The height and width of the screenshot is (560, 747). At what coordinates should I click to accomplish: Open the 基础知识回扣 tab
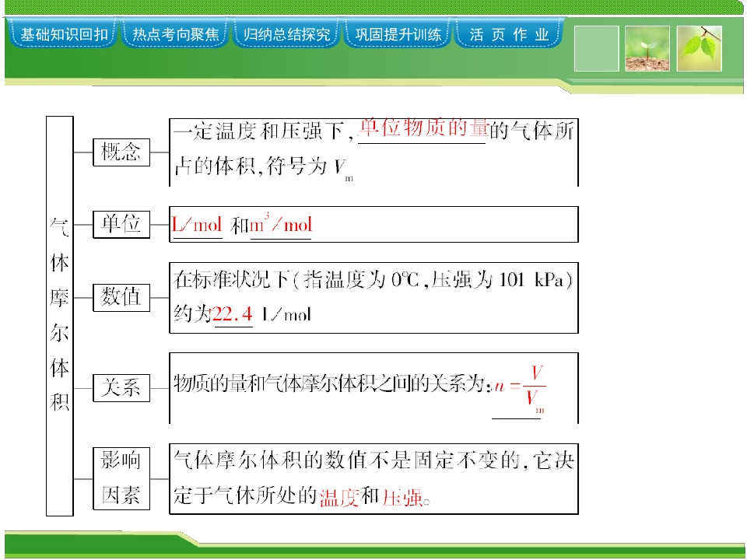pyautogui.click(x=63, y=33)
